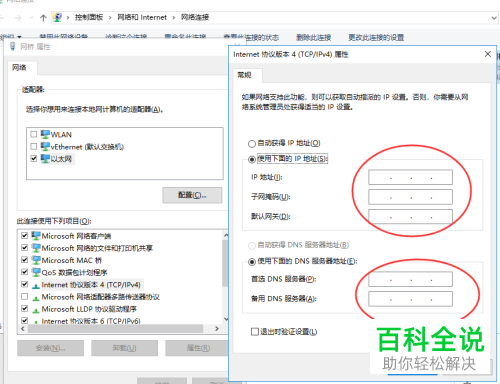500x384 pixels.
Task: Click the 网桥 属性 window title icon
Action: [x=13, y=46]
